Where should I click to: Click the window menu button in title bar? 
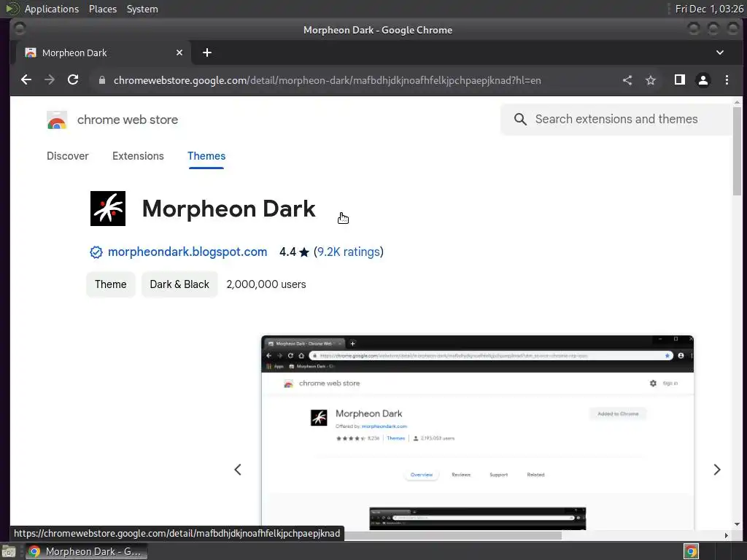(20, 29)
